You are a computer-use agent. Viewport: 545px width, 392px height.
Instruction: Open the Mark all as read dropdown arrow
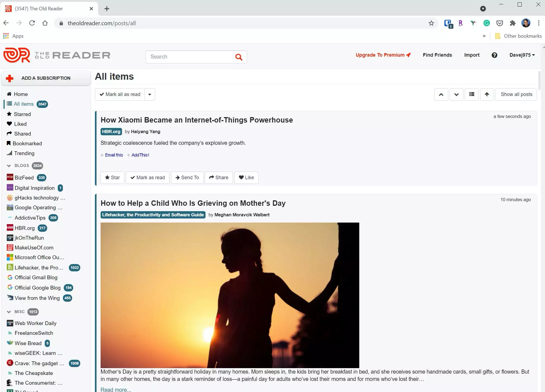point(150,94)
